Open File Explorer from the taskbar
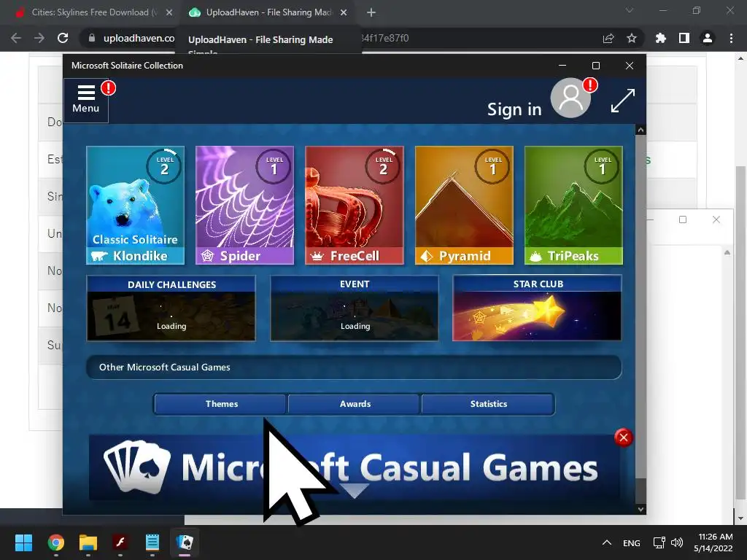 click(88, 542)
